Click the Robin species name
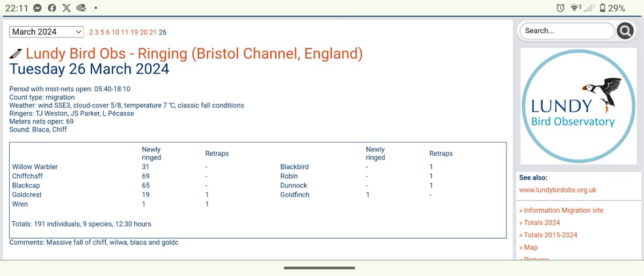 289,176
